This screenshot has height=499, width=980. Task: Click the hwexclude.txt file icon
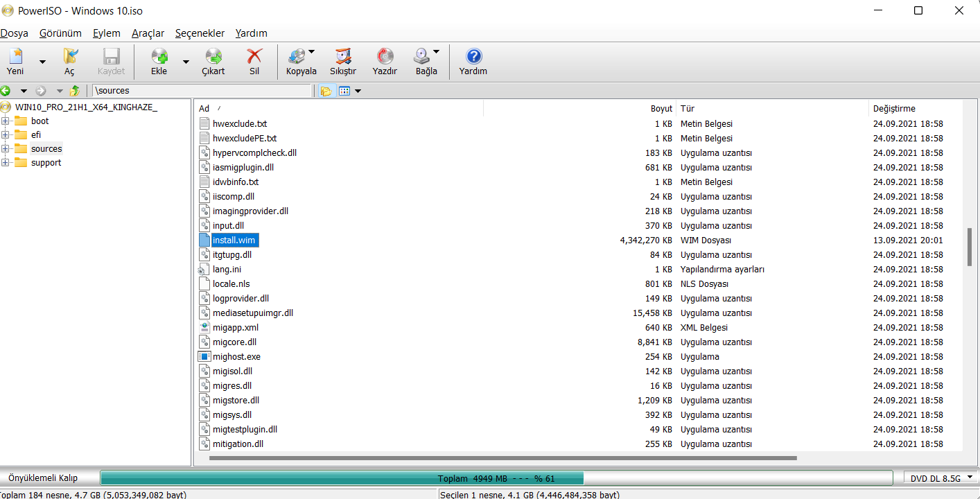point(204,123)
